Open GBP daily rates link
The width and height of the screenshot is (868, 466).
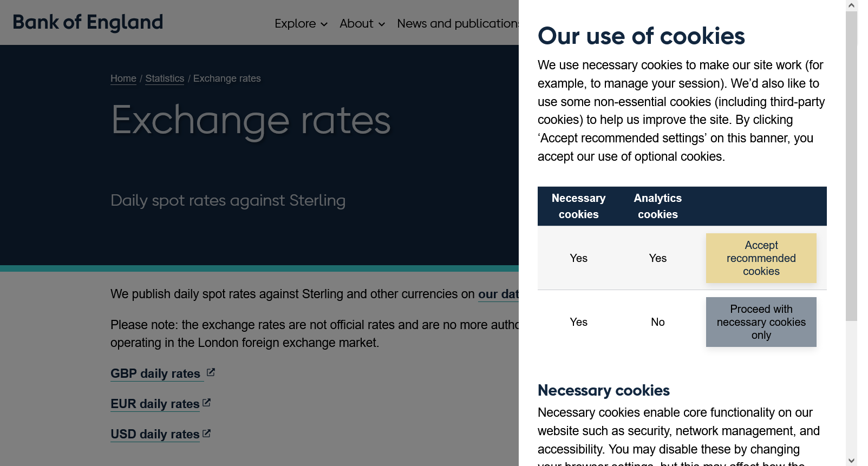pos(155,373)
